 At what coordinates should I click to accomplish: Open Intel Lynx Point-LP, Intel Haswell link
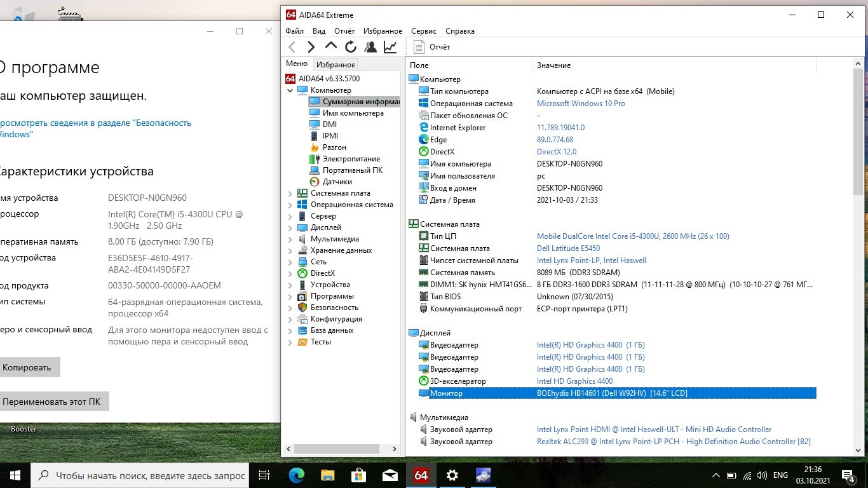click(x=592, y=261)
